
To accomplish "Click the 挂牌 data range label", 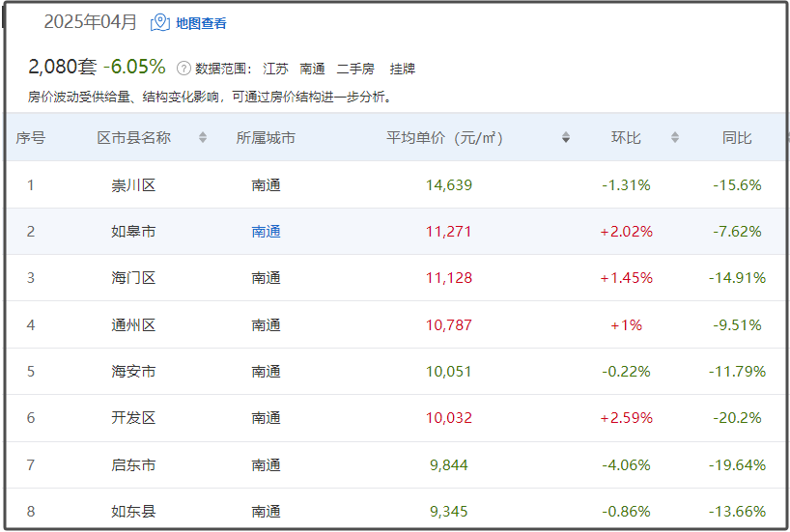I will pos(402,69).
